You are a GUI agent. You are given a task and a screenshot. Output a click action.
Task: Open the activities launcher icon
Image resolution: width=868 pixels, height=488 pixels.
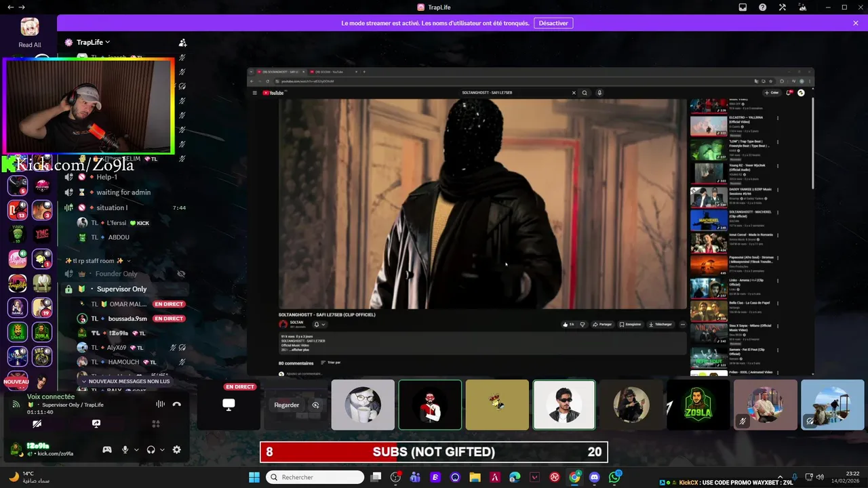[155, 424]
